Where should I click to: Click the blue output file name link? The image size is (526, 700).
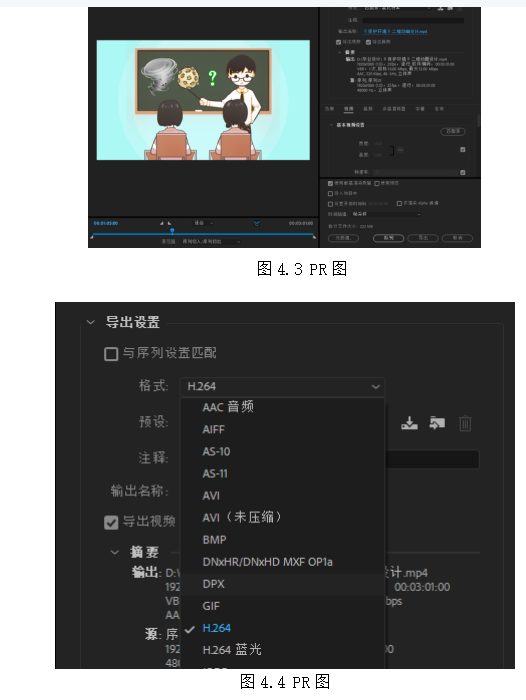coord(395,32)
